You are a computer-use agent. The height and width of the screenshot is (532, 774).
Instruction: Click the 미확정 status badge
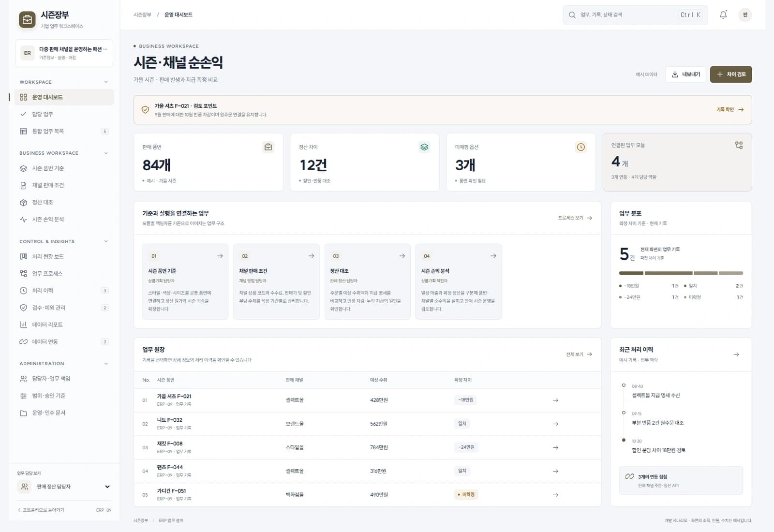(466, 494)
